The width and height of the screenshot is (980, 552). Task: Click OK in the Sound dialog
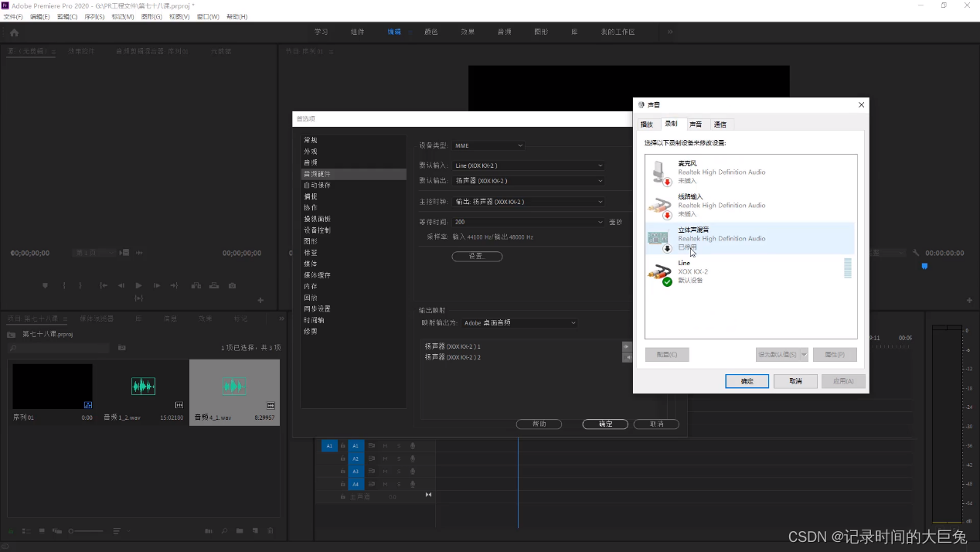click(747, 381)
